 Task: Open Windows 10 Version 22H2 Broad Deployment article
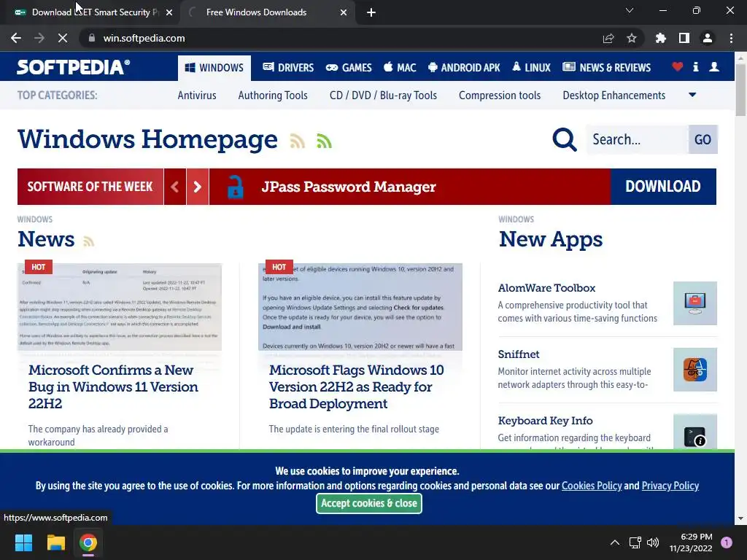coord(356,386)
